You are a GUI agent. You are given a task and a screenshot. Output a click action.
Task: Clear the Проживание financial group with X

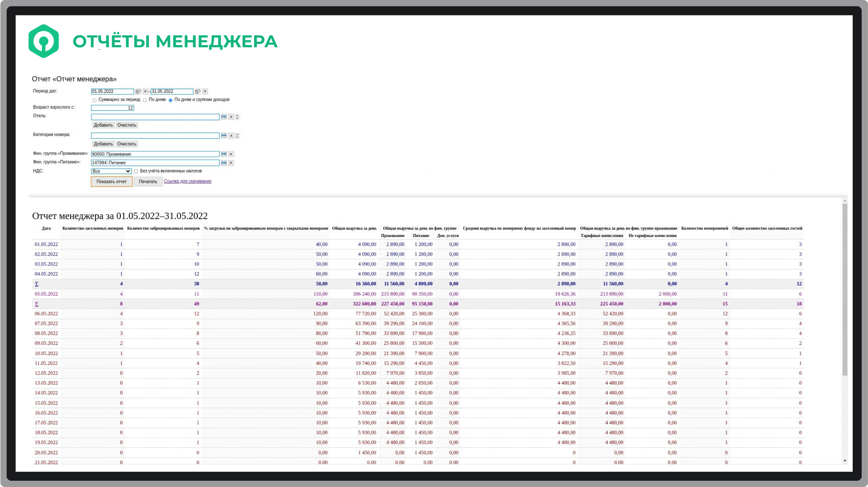pyautogui.click(x=231, y=154)
